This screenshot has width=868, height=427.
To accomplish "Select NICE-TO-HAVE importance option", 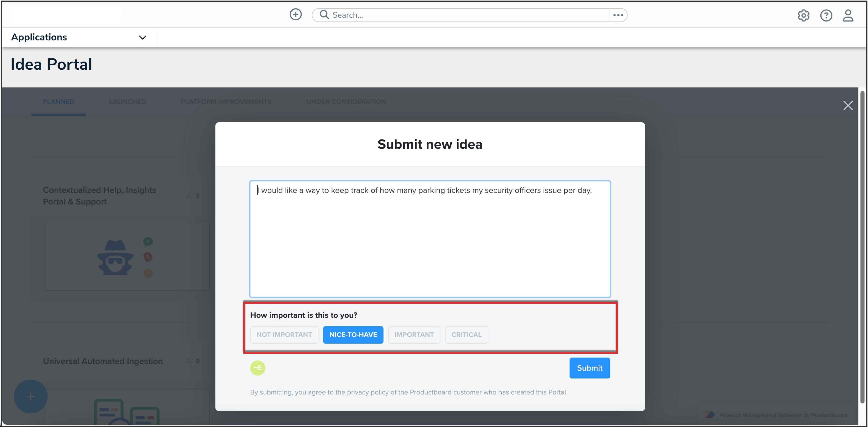I will tap(353, 335).
